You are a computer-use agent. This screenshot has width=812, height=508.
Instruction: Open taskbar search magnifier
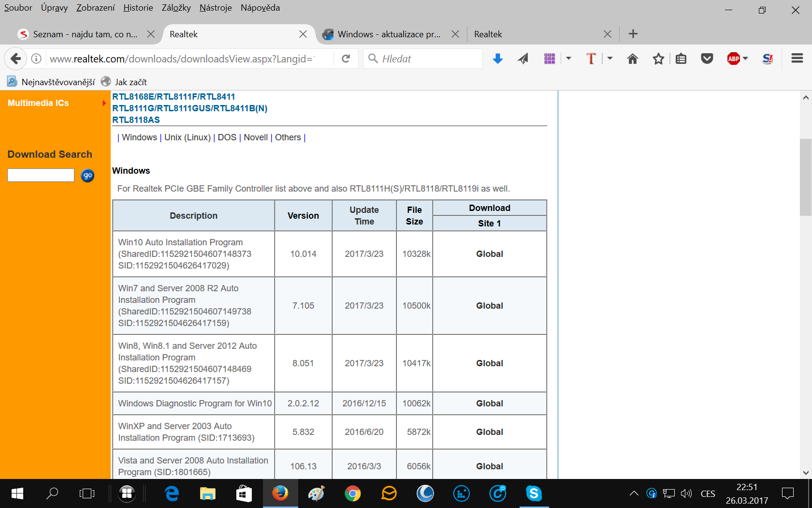pyautogui.click(x=52, y=493)
